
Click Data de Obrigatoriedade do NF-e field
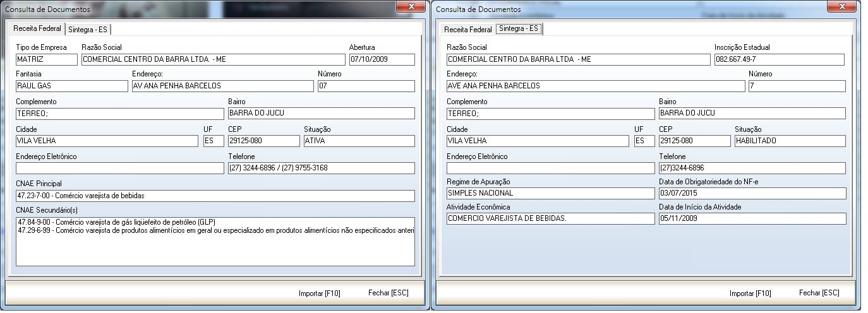pyautogui.click(x=752, y=193)
